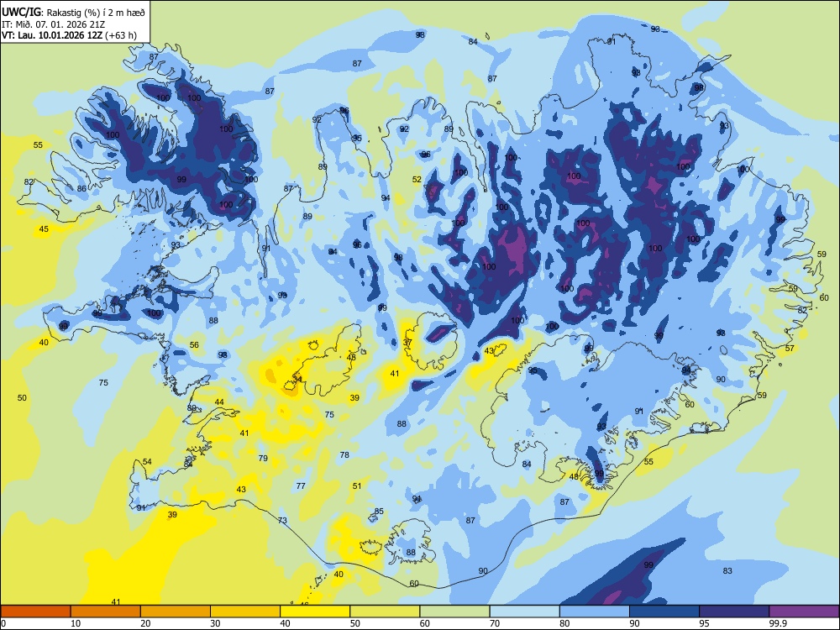Screen dimensions: 840x630
Task: Click the title 'UWC/IG: Rakastig (%) í 2 m hæð'
Action: tap(73, 13)
